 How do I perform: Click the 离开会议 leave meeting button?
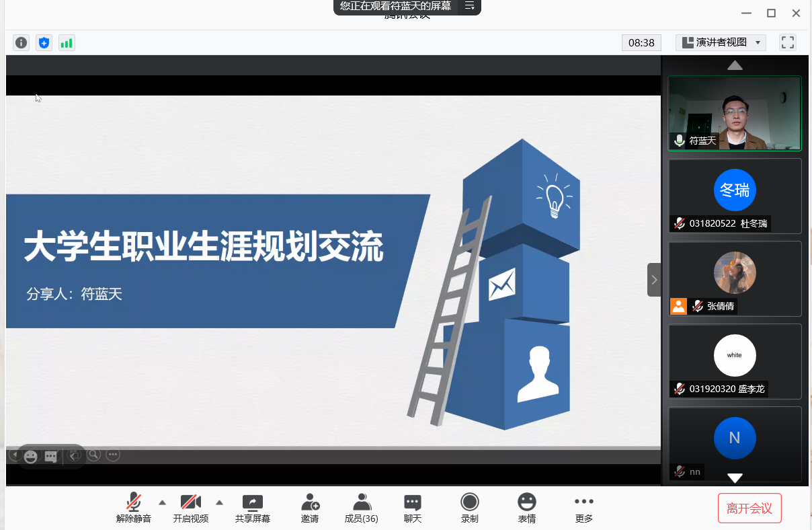[x=749, y=508]
